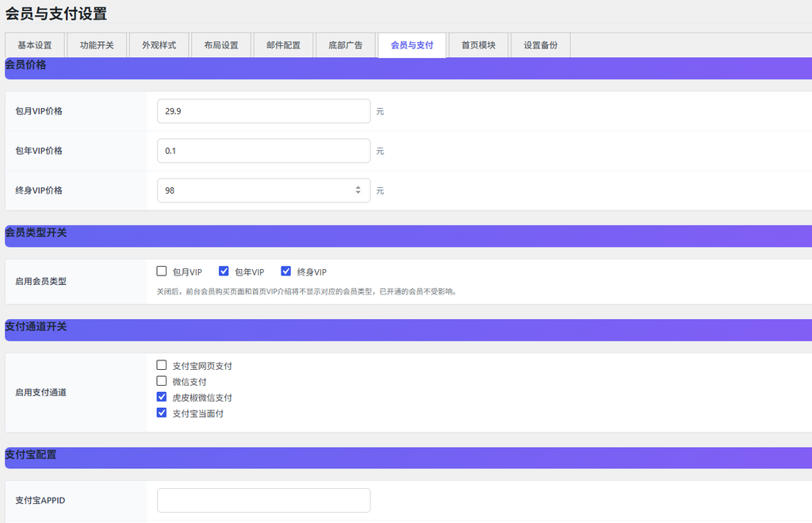Image resolution: width=812 pixels, height=523 pixels.
Task: Enable the 包月VIP checkbox
Action: pyautogui.click(x=162, y=271)
